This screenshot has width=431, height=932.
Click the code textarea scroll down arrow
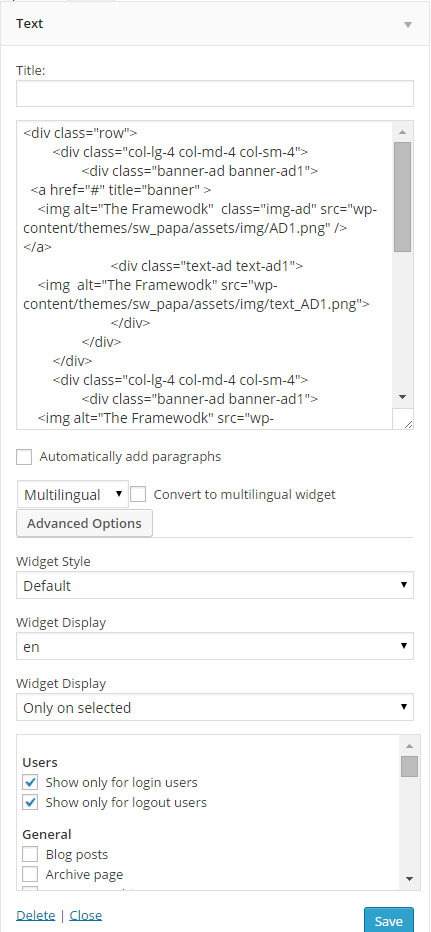click(x=402, y=396)
